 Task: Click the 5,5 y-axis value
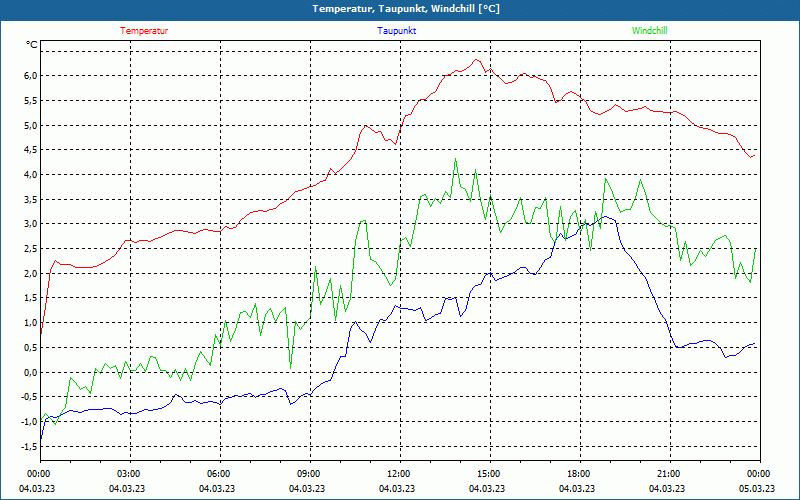[31, 101]
